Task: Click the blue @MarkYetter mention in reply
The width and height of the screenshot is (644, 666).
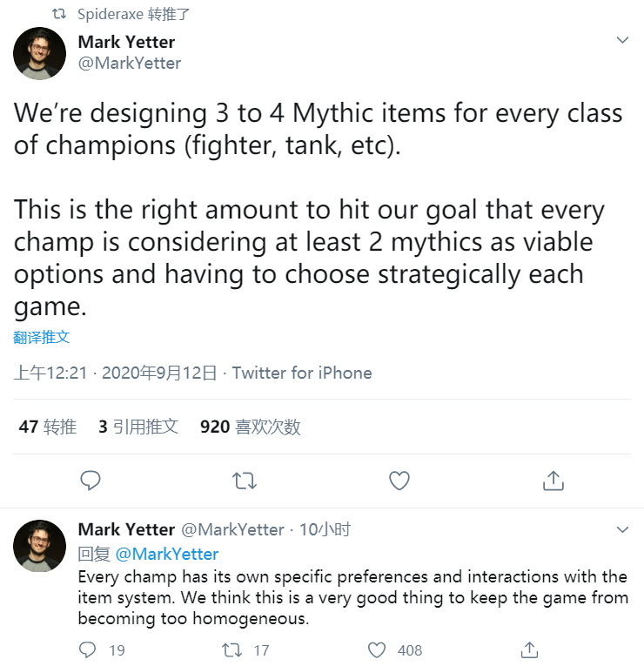Action: point(167,554)
